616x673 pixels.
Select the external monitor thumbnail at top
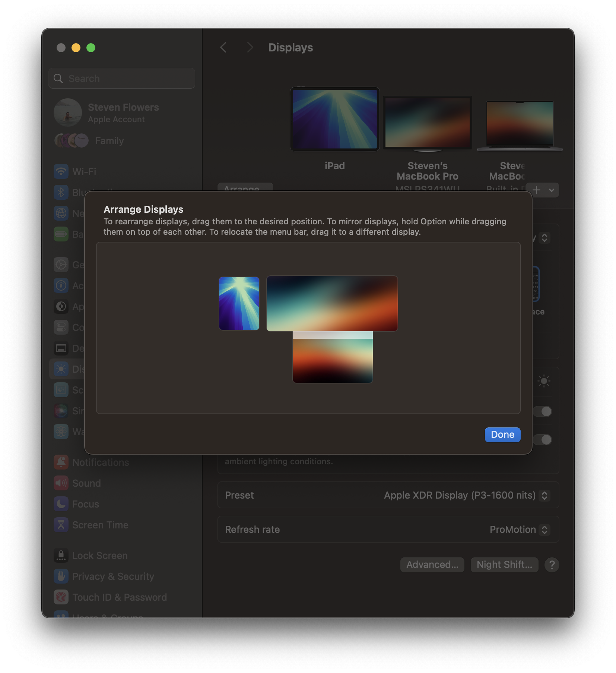click(x=427, y=124)
